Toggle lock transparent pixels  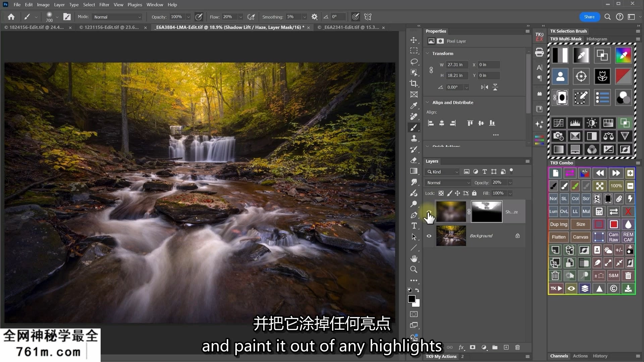click(x=441, y=193)
